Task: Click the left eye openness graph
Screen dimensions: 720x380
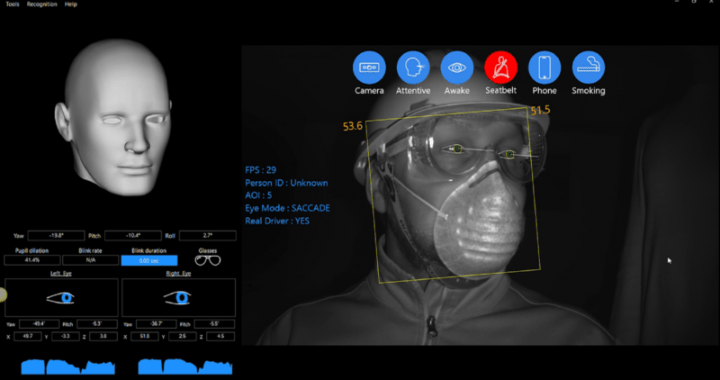Action: pyautogui.click(x=68, y=366)
